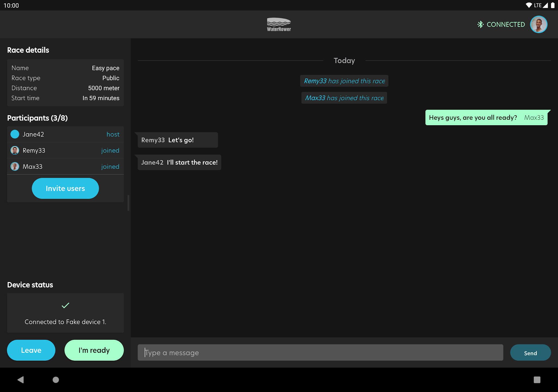Open Max33 link in join notification
This screenshot has width=558, height=392.
[x=315, y=98]
